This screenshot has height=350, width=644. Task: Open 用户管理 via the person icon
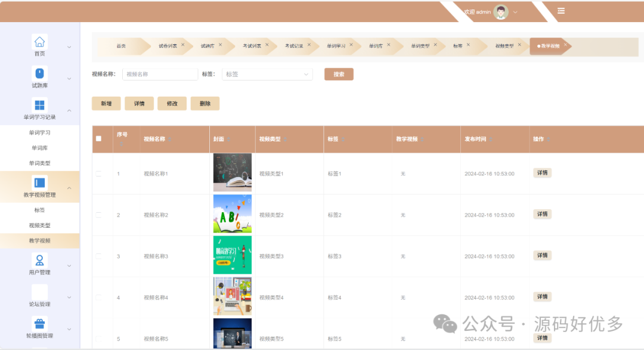[x=39, y=261]
